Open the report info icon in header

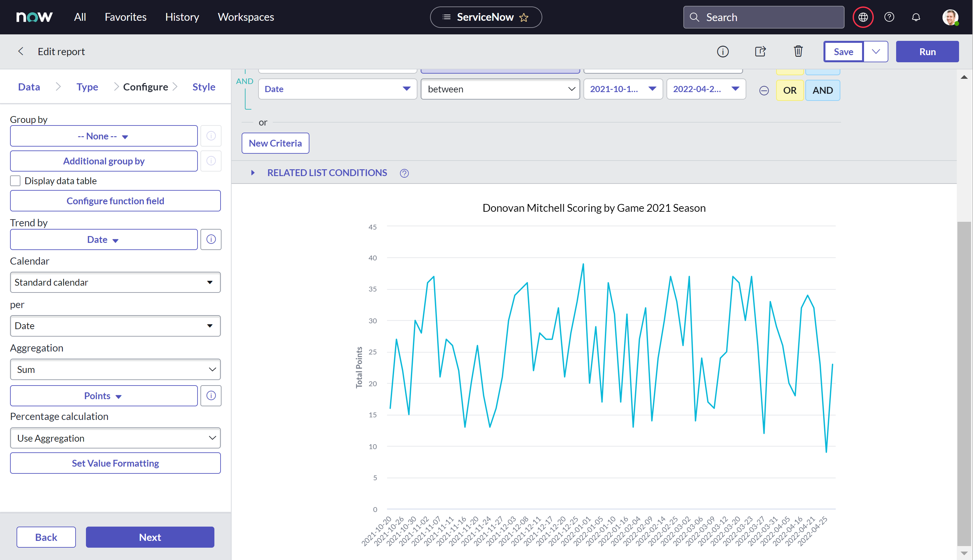click(723, 52)
